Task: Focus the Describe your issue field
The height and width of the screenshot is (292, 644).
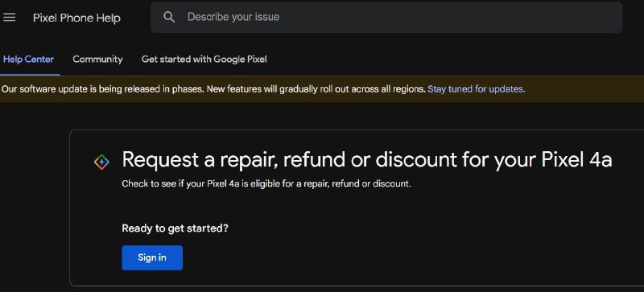Action: click(x=386, y=17)
